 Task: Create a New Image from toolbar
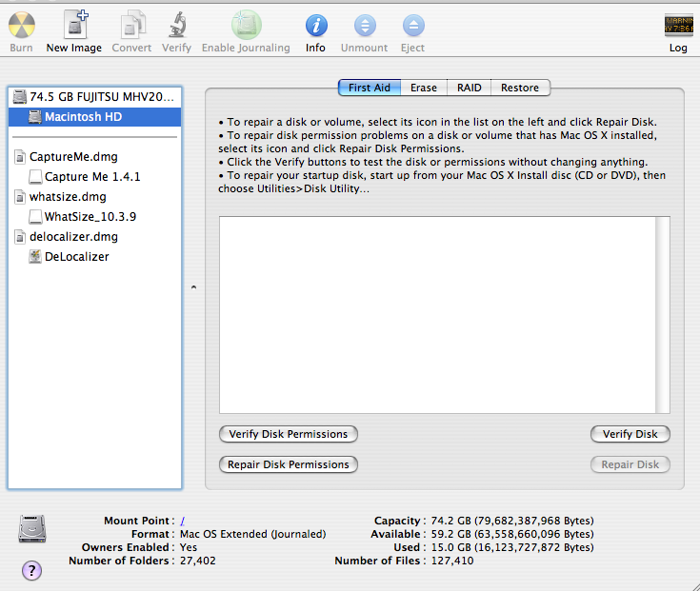tap(74, 25)
